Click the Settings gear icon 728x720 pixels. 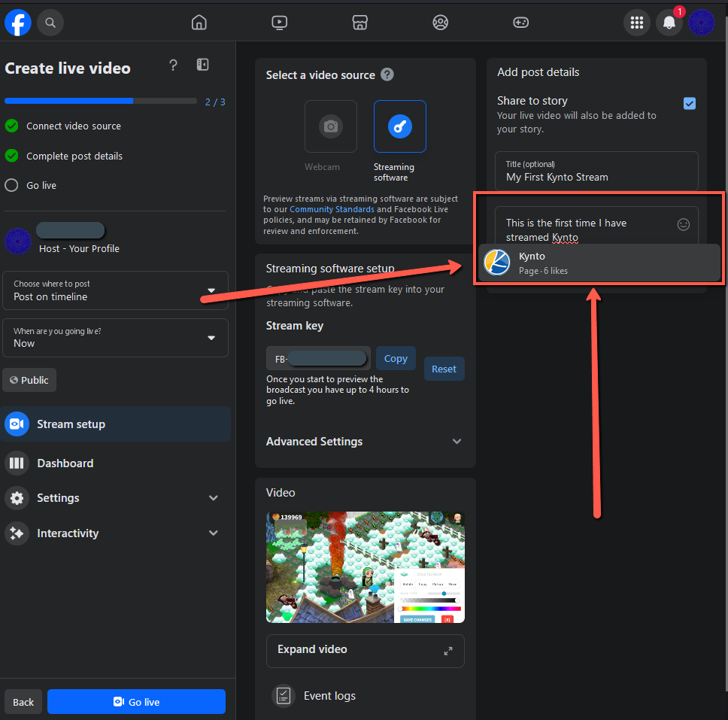[17, 498]
